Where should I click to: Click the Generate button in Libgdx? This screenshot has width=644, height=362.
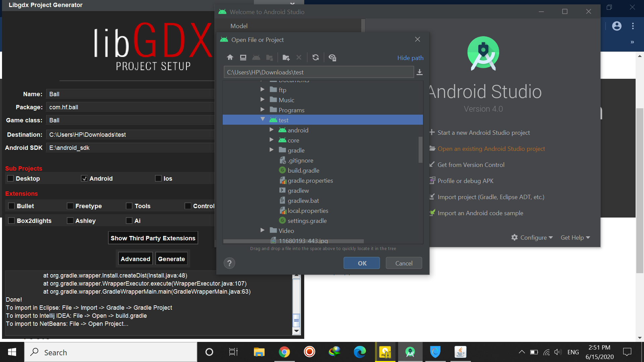pos(171,259)
